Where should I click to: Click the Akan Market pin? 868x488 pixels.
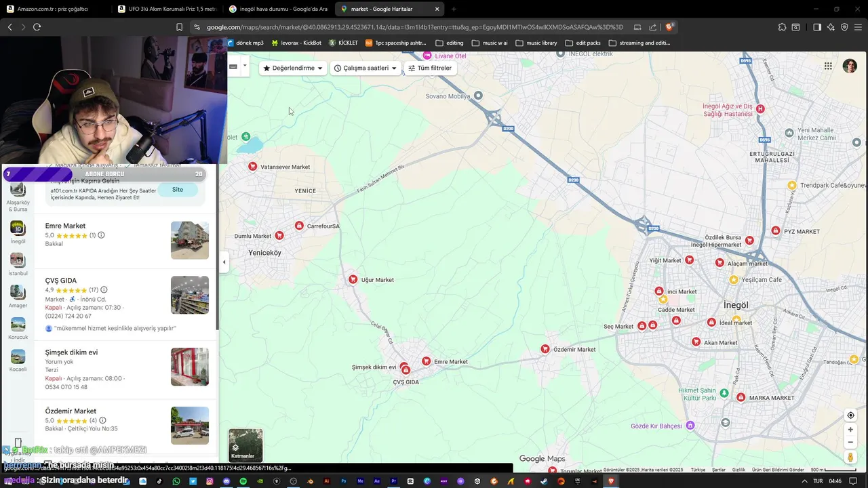coord(696,342)
